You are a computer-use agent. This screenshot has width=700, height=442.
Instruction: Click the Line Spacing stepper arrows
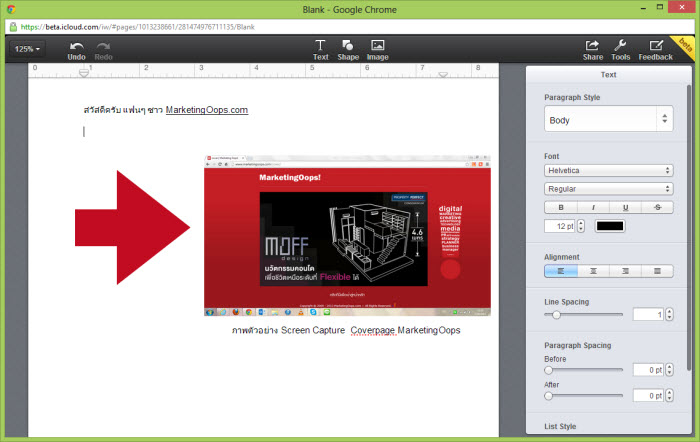(x=669, y=314)
